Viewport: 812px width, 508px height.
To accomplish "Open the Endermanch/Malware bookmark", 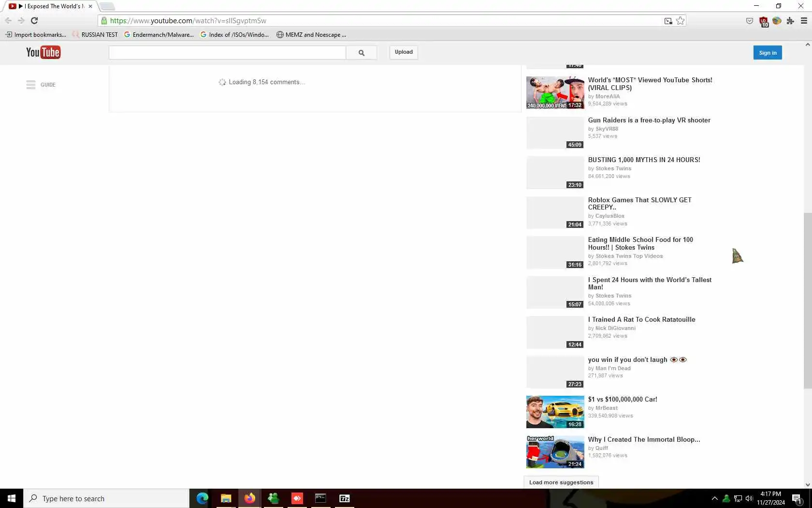I will coord(159,35).
